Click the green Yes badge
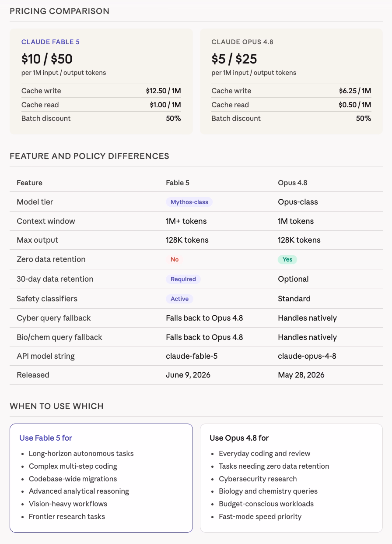 tap(287, 259)
